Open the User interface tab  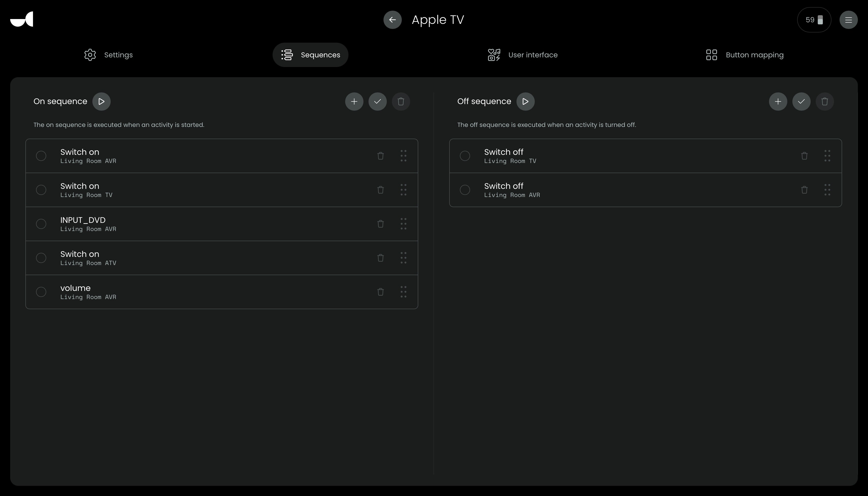(x=522, y=55)
